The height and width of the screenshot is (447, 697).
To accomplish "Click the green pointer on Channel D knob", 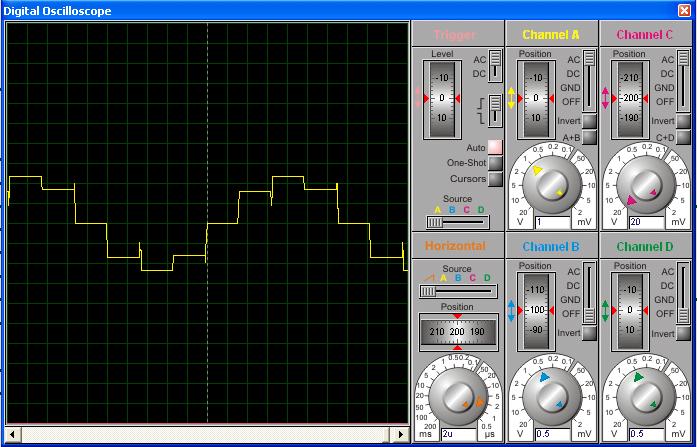I will point(638,377).
